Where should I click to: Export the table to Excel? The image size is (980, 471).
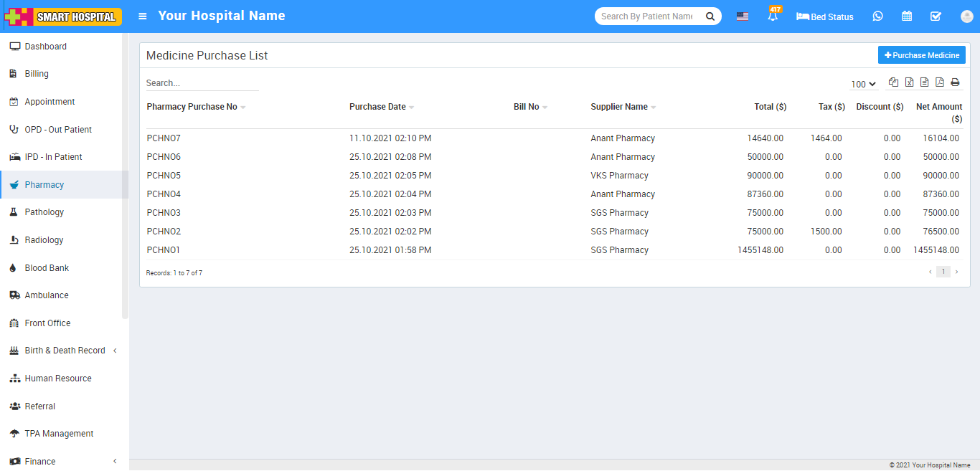pyautogui.click(x=909, y=82)
